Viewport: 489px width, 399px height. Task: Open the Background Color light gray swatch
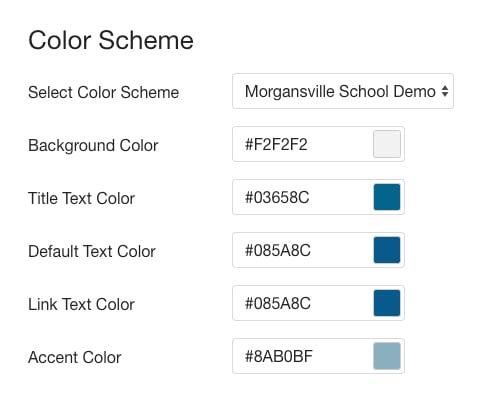(x=387, y=144)
